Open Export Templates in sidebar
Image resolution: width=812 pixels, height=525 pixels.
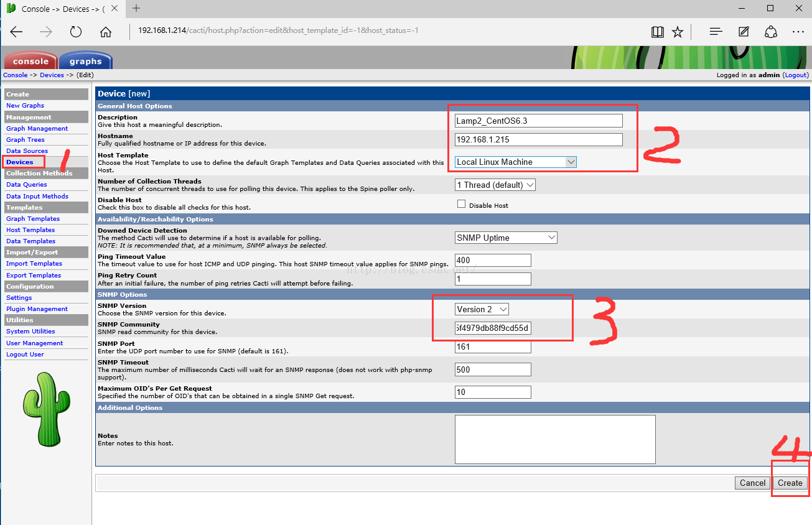34,275
